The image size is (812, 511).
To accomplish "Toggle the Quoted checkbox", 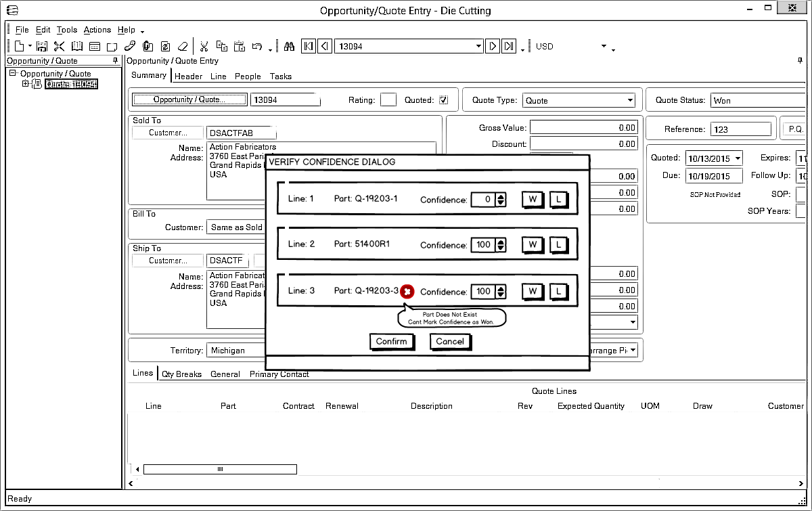I will 444,100.
